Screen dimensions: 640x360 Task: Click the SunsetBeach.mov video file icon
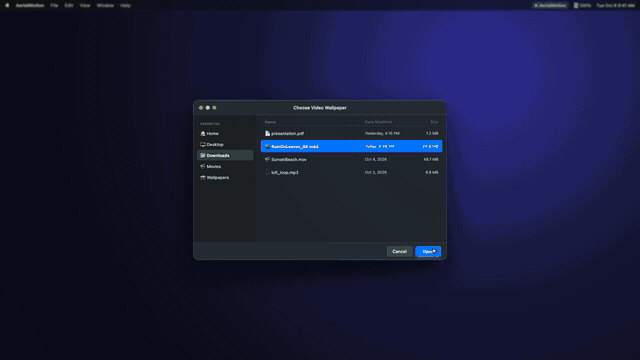tap(267, 160)
